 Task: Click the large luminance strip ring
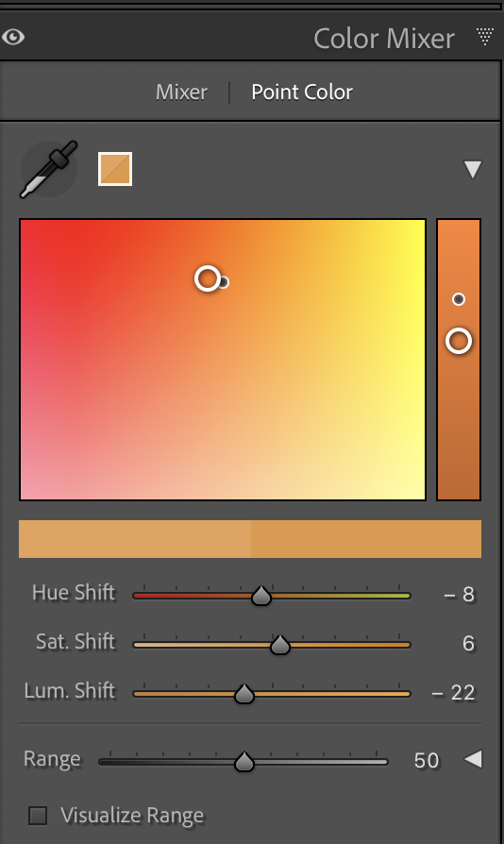[x=459, y=341]
